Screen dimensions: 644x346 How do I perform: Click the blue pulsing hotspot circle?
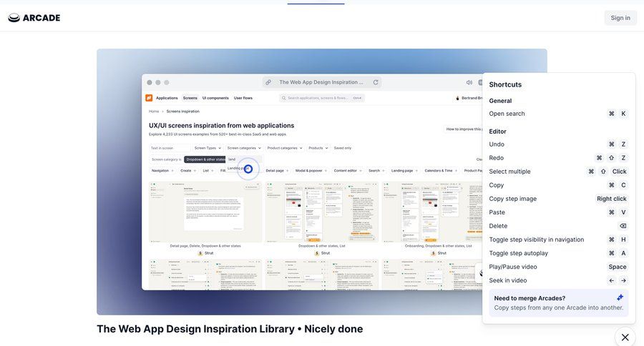click(248, 169)
